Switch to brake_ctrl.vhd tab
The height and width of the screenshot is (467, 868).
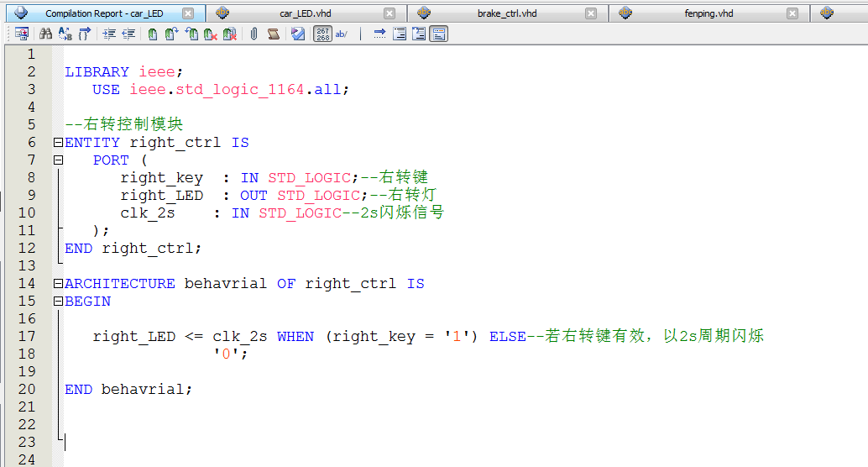(507, 13)
